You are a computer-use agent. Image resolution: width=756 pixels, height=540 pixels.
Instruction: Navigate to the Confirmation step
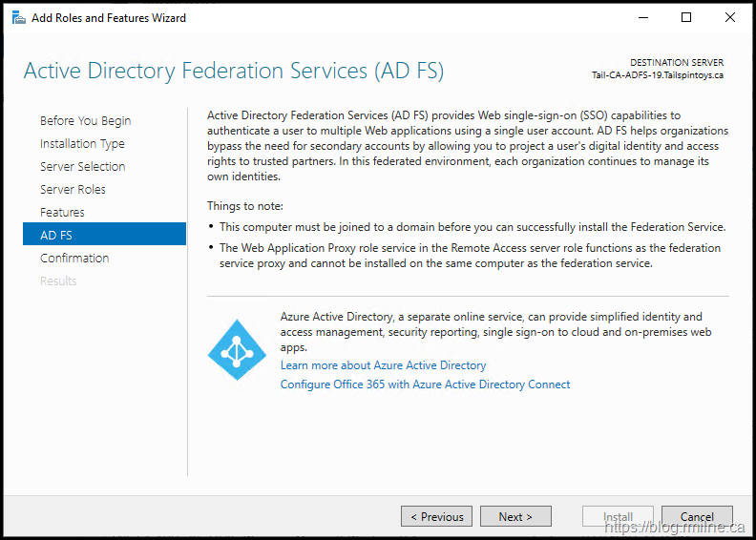74,259
